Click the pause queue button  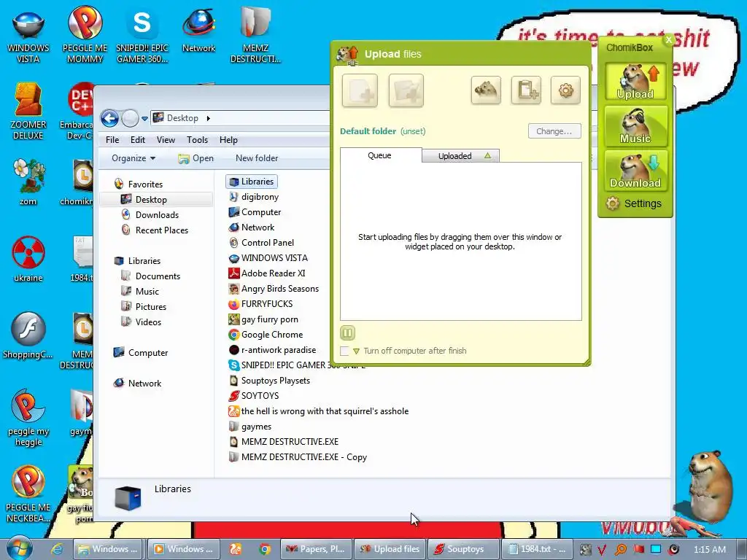click(347, 332)
